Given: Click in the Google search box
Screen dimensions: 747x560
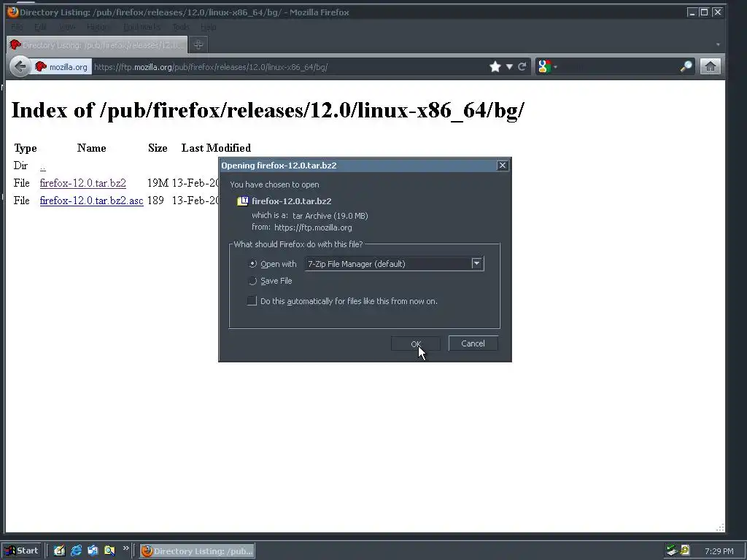Looking at the screenshot, I should (x=619, y=66).
